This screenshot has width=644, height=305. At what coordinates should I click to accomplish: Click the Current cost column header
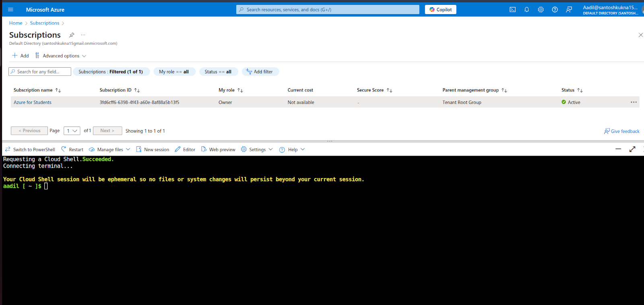tap(300, 90)
